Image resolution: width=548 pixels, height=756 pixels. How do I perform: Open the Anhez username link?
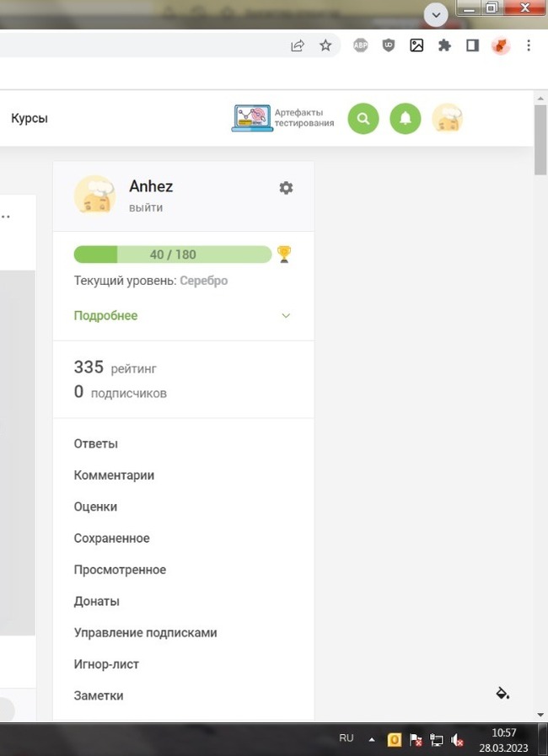click(151, 186)
